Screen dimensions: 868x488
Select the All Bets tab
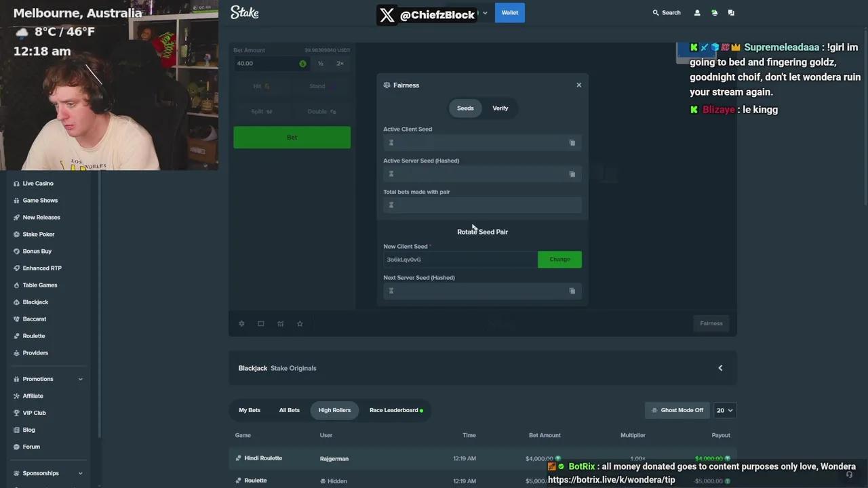click(x=289, y=410)
